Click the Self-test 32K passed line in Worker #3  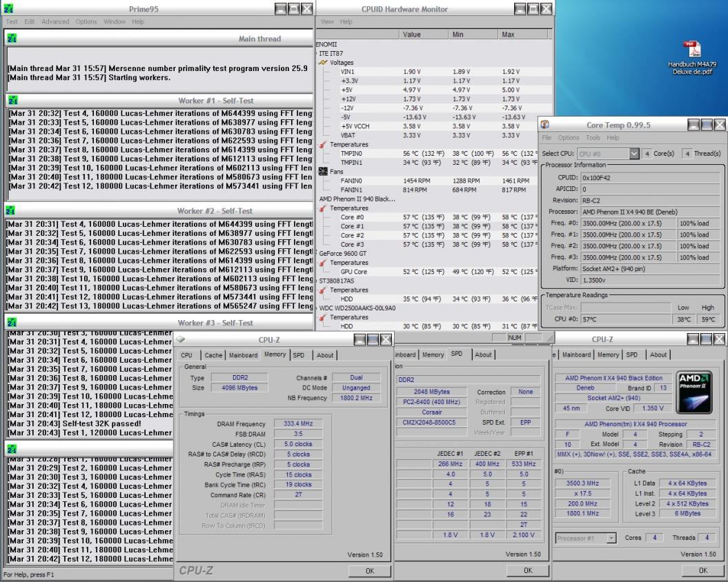pyautogui.click(x=75, y=423)
